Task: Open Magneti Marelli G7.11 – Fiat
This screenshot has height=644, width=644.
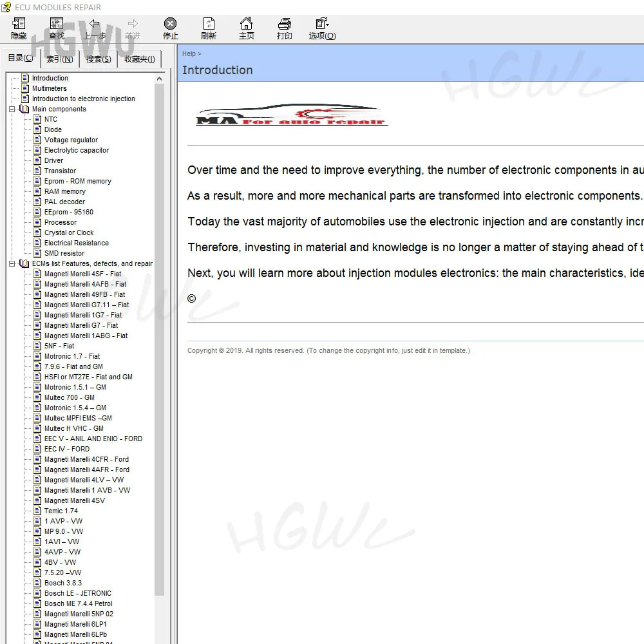Action: click(86, 305)
